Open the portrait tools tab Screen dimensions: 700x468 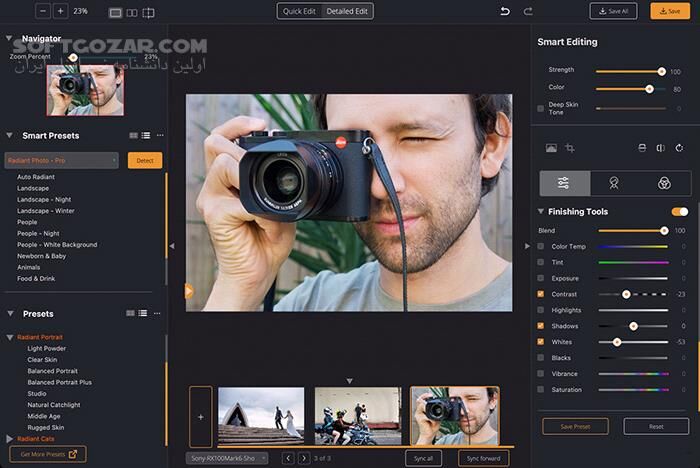[614, 183]
